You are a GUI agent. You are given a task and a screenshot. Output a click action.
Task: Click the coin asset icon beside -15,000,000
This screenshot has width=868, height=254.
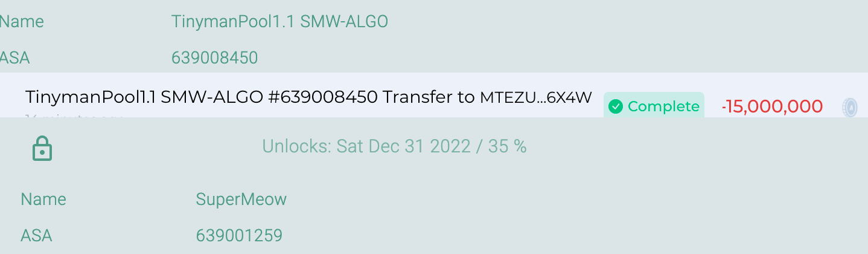[x=850, y=107]
